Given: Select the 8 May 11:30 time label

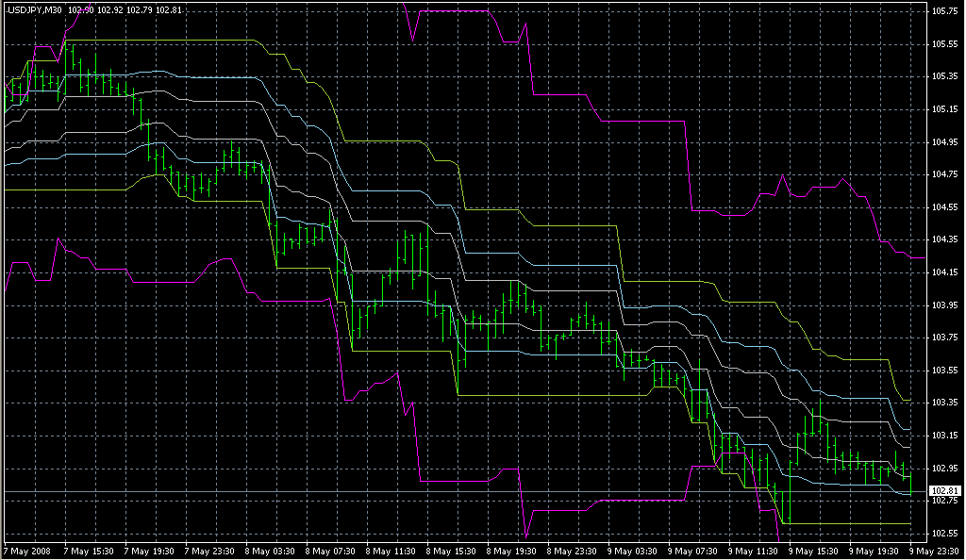Looking at the screenshot, I should (x=390, y=552).
